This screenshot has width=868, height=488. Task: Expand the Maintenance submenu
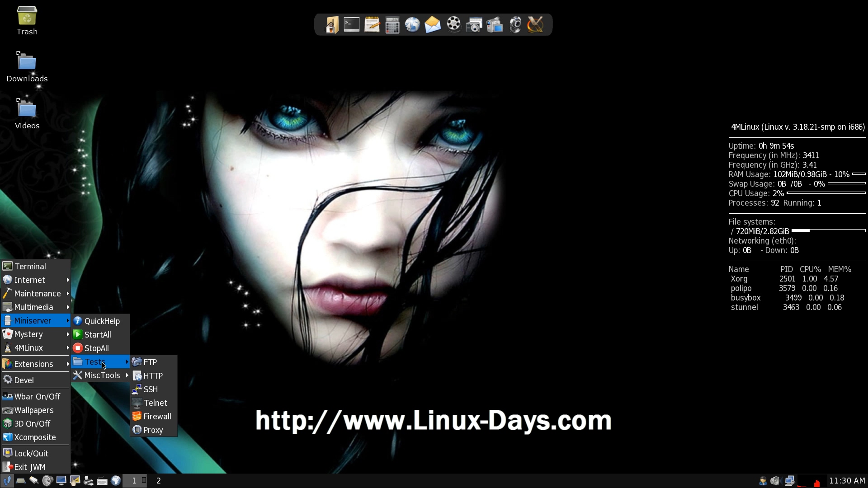point(36,294)
